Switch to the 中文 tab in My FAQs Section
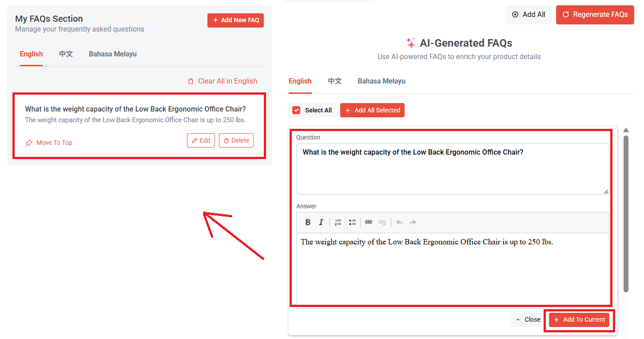Viewport: 644px width, 339px height. (66, 54)
